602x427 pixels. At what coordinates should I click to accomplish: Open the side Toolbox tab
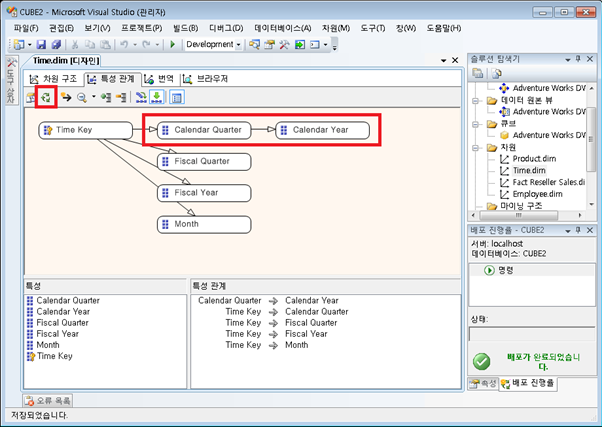click(x=11, y=80)
